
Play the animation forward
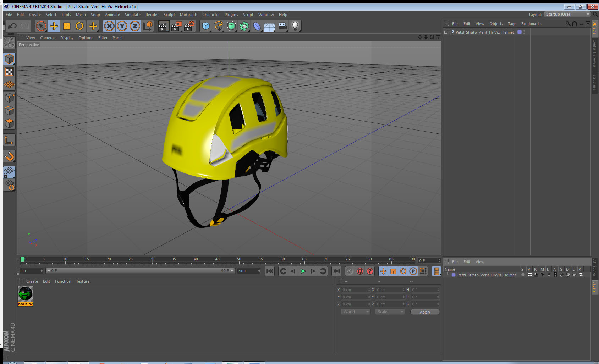(x=303, y=271)
